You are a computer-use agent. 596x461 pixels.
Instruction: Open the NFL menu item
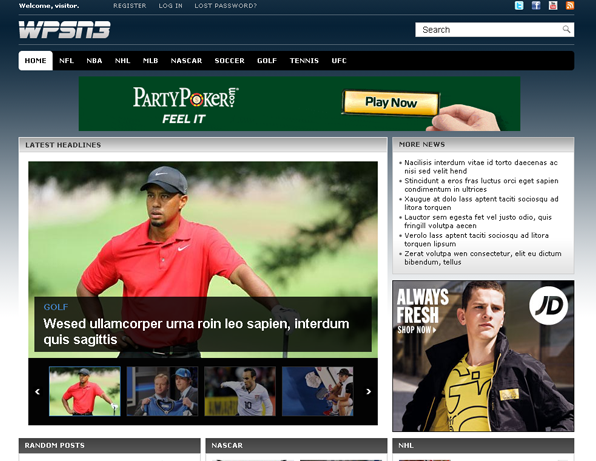click(67, 60)
